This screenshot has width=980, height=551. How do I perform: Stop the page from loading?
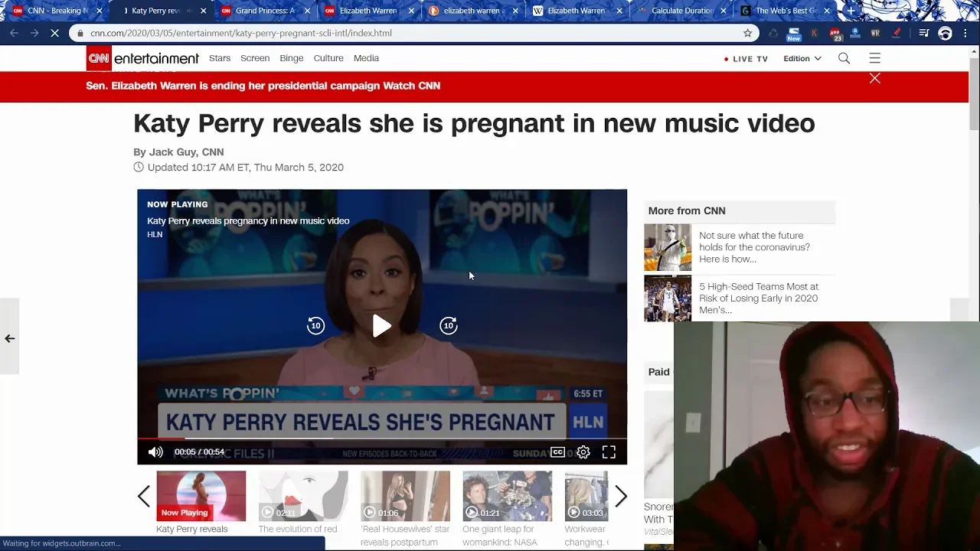click(55, 33)
